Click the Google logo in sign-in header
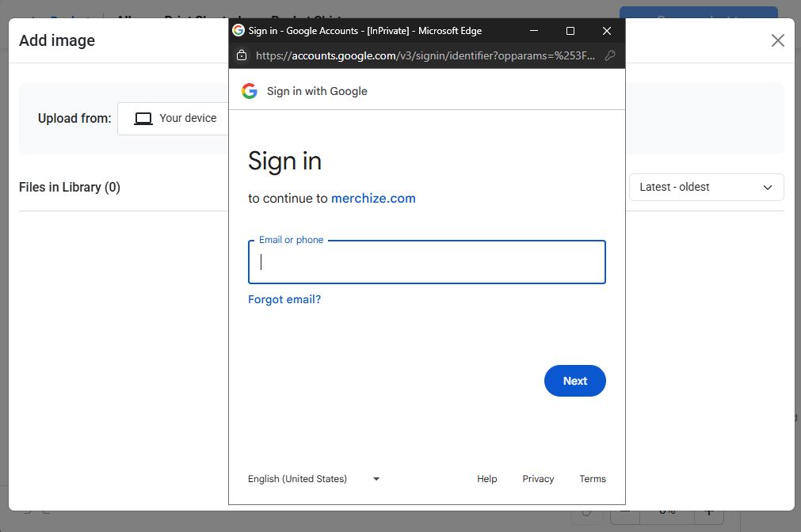This screenshot has height=532, width=801. point(250,91)
